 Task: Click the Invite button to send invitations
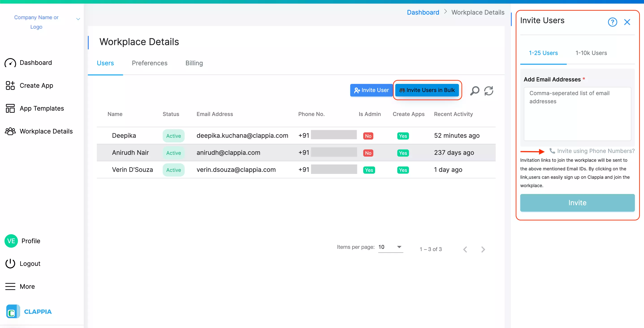point(578,203)
